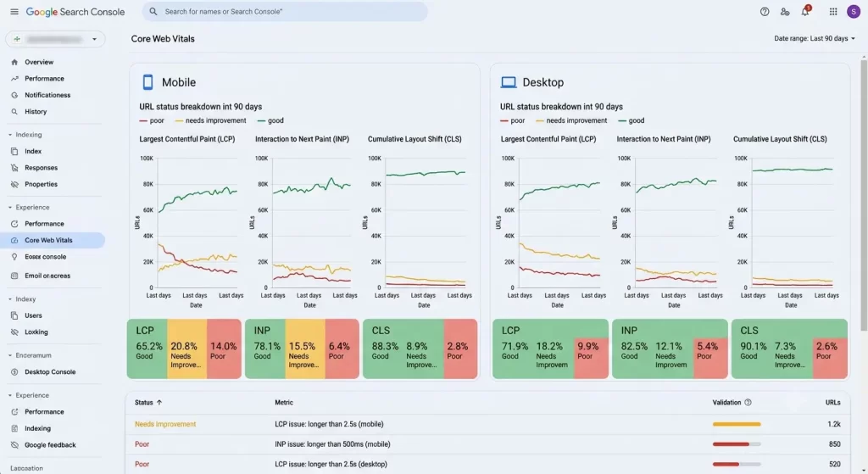The width and height of the screenshot is (868, 474).
Task: Click the mobile INP 15.5% Needs Improve block
Action: pos(305,349)
